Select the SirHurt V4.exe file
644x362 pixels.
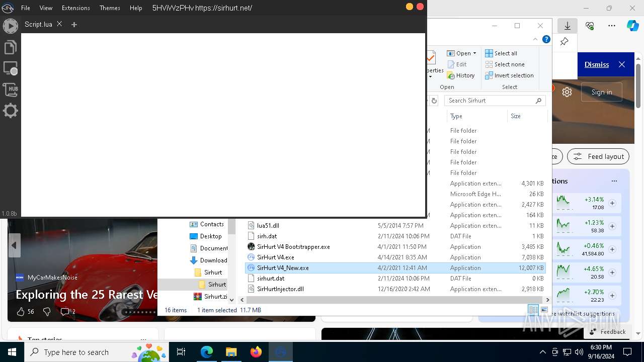[395, 257]
